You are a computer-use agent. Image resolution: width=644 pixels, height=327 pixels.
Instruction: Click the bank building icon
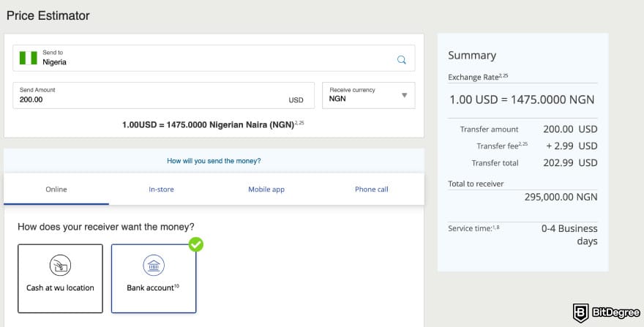154,265
